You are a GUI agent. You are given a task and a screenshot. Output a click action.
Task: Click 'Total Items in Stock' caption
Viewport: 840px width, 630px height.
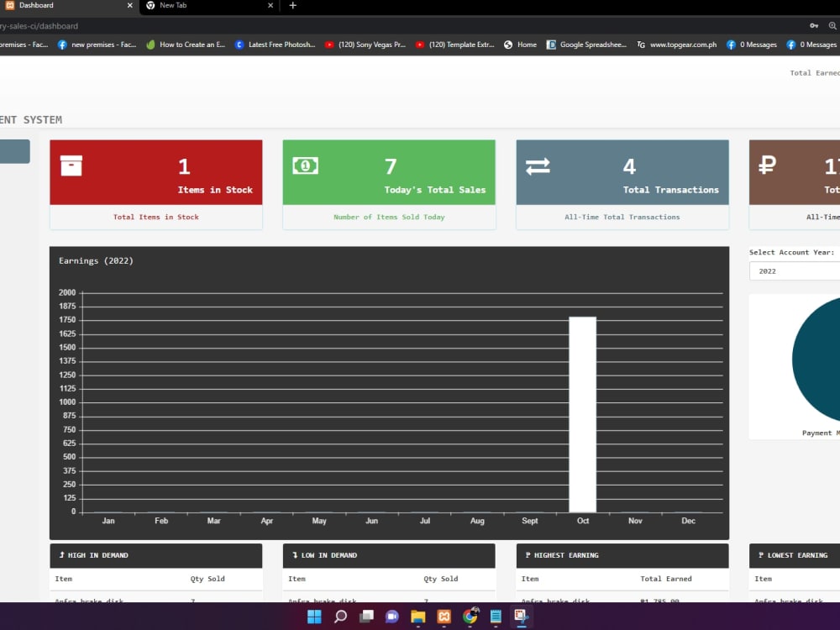[156, 217]
